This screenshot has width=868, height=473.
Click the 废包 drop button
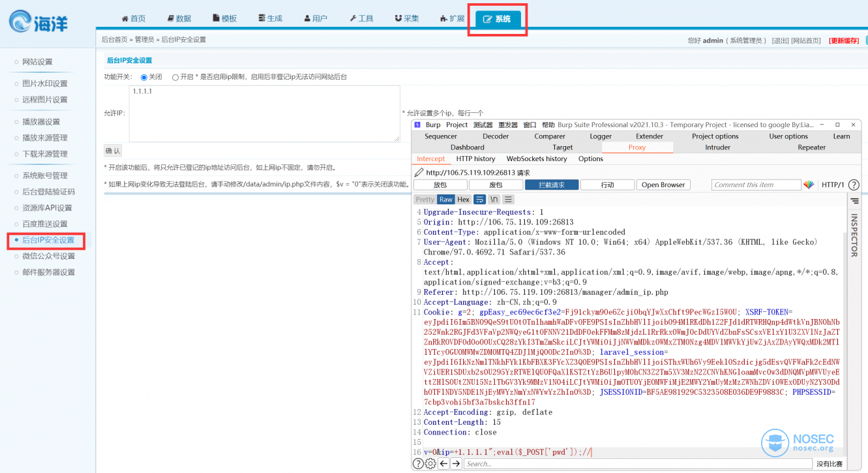[496, 185]
